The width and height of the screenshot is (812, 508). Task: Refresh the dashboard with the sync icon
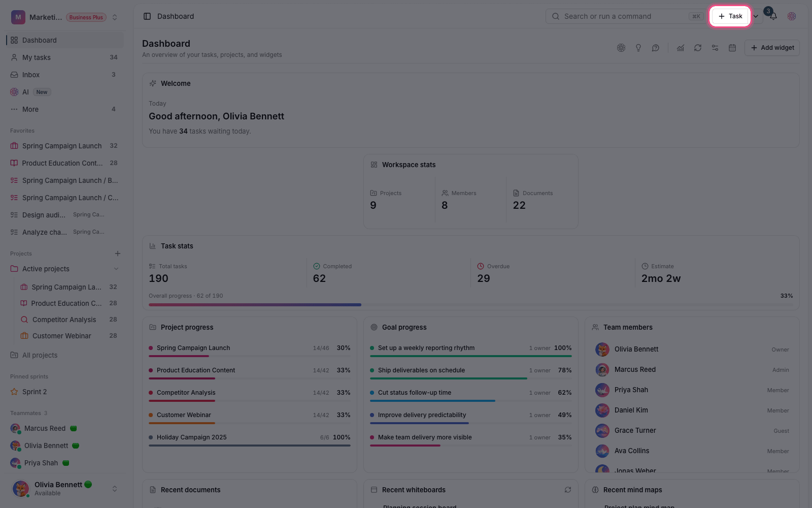pos(698,48)
